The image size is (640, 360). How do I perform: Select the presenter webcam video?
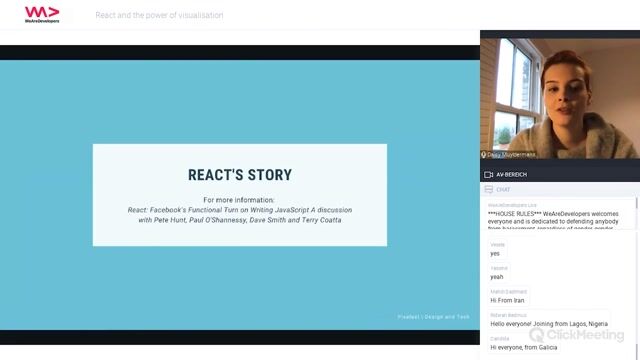click(560, 98)
